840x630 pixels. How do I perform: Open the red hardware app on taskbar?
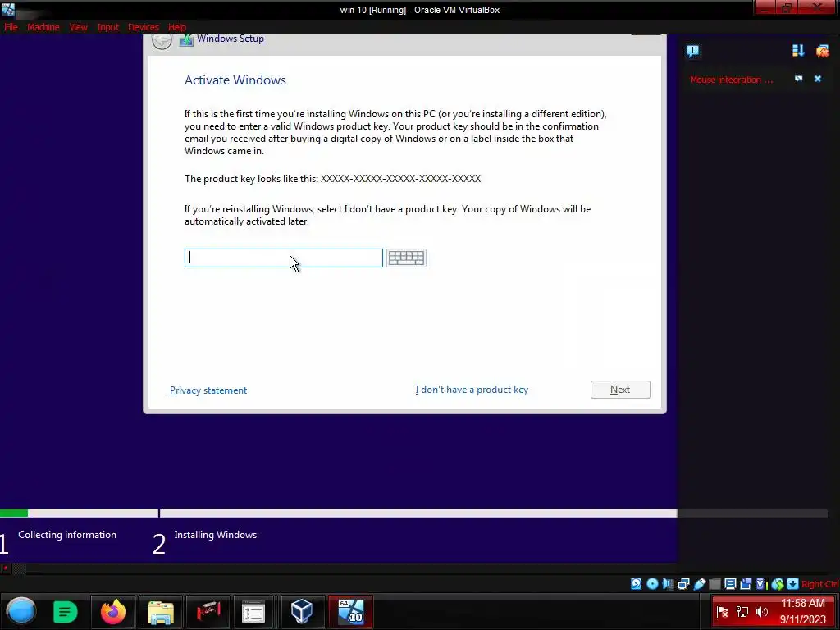click(208, 612)
